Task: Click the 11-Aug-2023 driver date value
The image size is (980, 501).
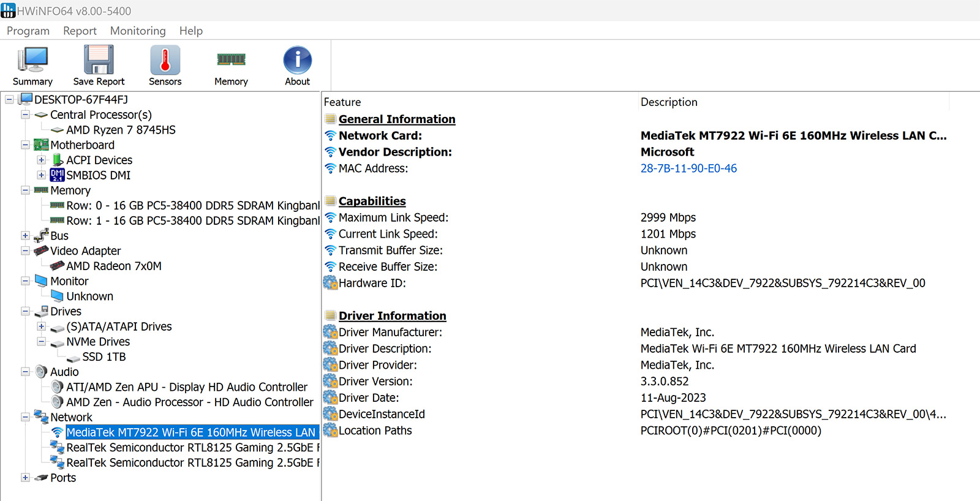Action: pyautogui.click(x=673, y=397)
